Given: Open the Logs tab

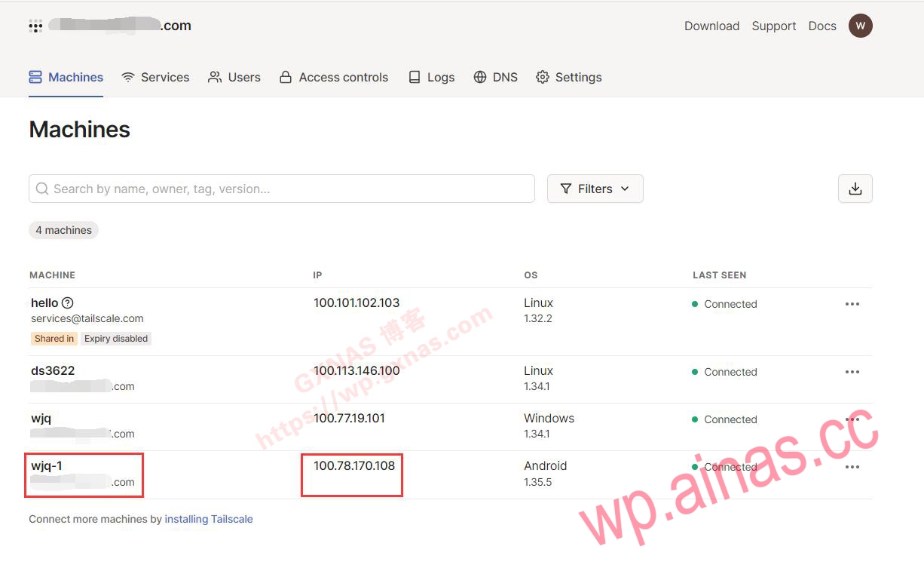Looking at the screenshot, I should click(x=431, y=77).
